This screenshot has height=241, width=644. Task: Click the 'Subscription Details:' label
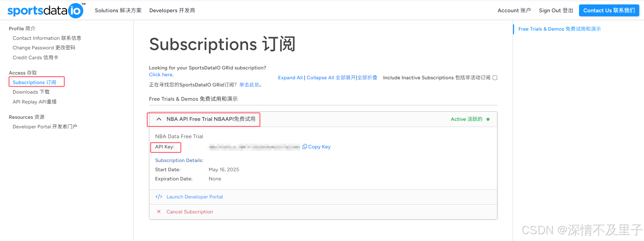pos(179,160)
